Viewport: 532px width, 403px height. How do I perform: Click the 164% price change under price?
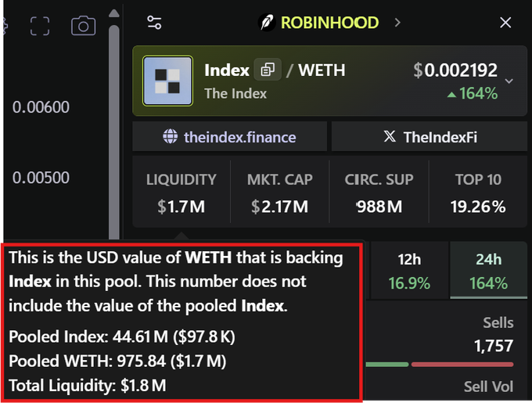pos(473,93)
